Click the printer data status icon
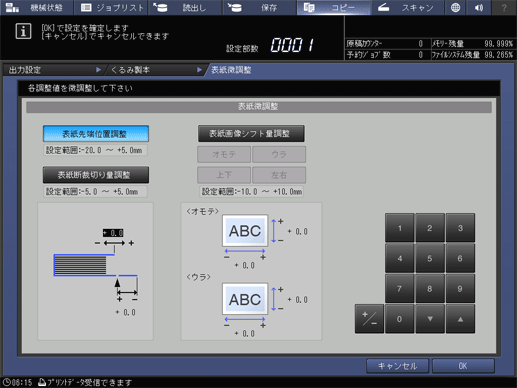 point(42,382)
